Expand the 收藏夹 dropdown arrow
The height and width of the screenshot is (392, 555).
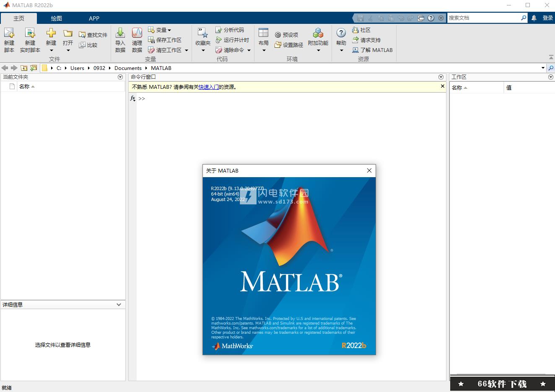coord(203,50)
